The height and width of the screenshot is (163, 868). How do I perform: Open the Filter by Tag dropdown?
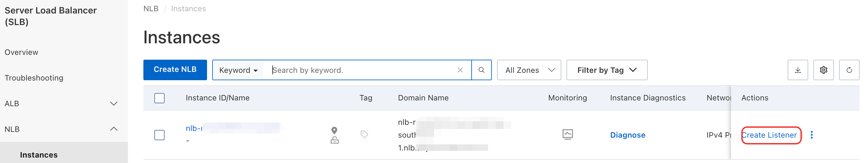[x=607, y=70]
